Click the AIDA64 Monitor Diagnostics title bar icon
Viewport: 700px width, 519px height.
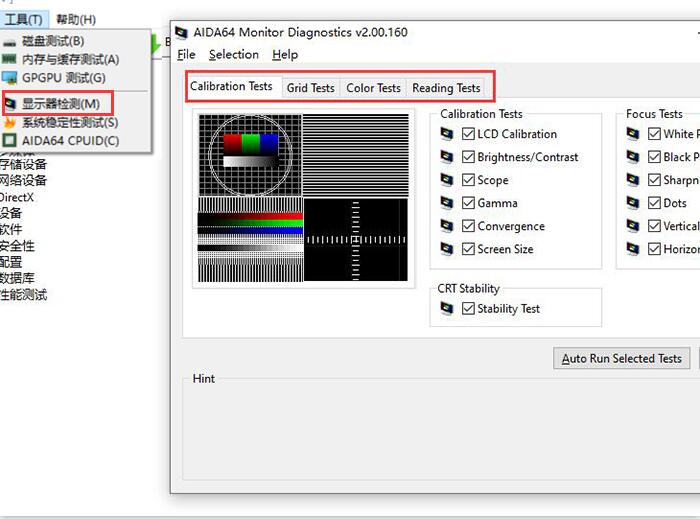181,32
